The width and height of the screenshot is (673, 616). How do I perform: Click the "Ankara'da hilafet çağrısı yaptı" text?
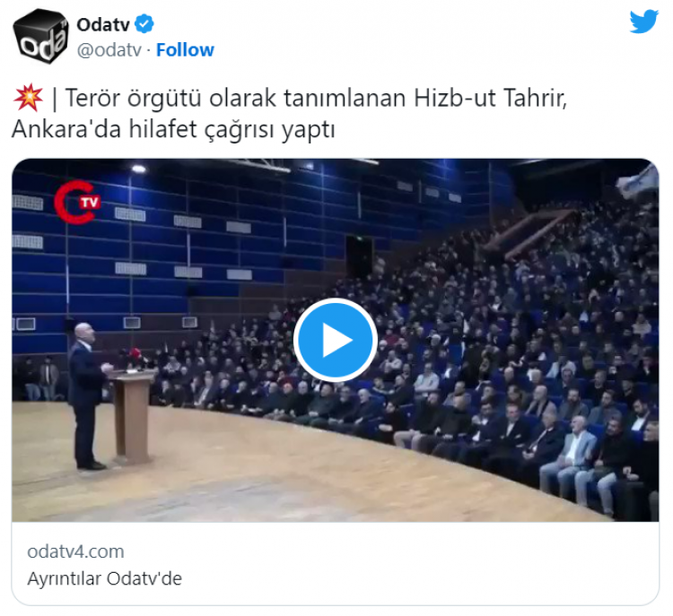[x=173, y=129]
